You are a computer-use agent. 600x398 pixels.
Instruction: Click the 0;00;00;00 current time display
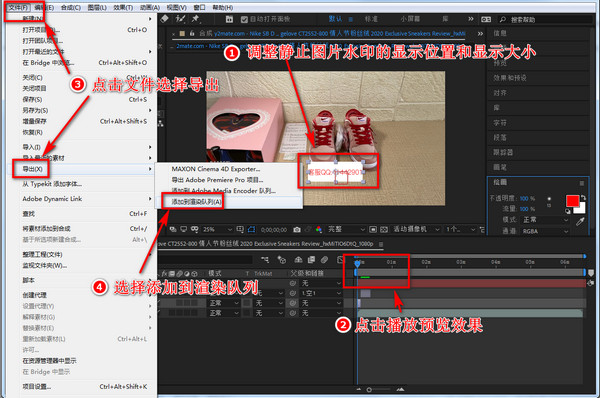274,230
